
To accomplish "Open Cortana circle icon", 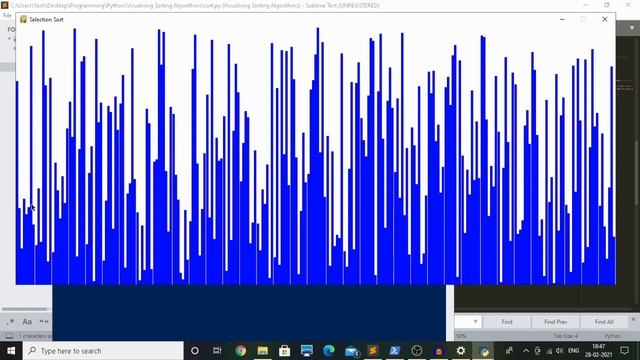I will [195, 351].
